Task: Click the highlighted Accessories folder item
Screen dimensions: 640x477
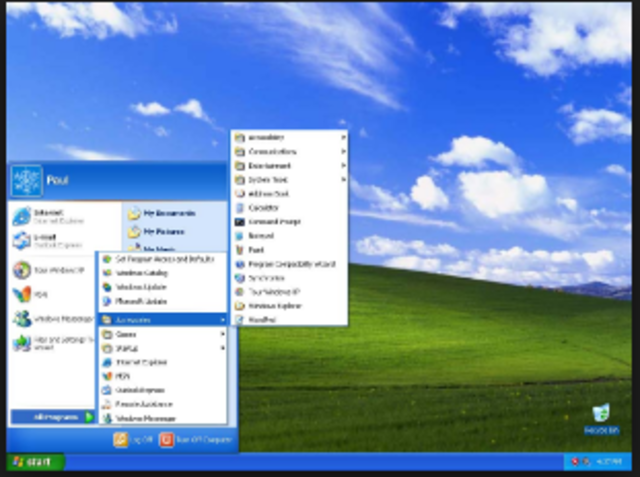Action: [163, 320]
